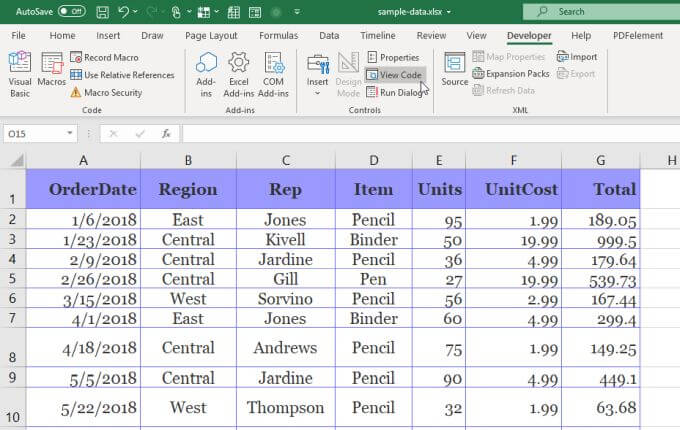Switch to the Insert tab
Viewport: 680px width, 430px height.
[108, 36]
